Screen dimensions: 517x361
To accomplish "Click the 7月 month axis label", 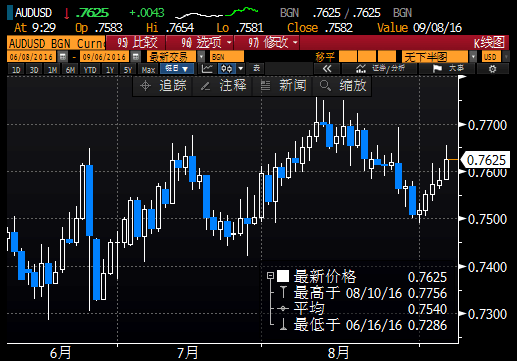I will 188,353.
